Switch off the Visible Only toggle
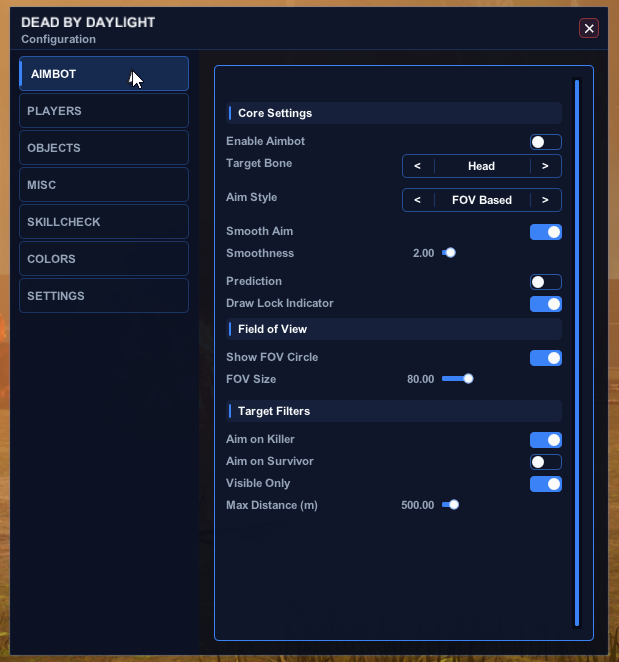Image resolution: width=619 pixels, height=662 pixels. [546, 484]
